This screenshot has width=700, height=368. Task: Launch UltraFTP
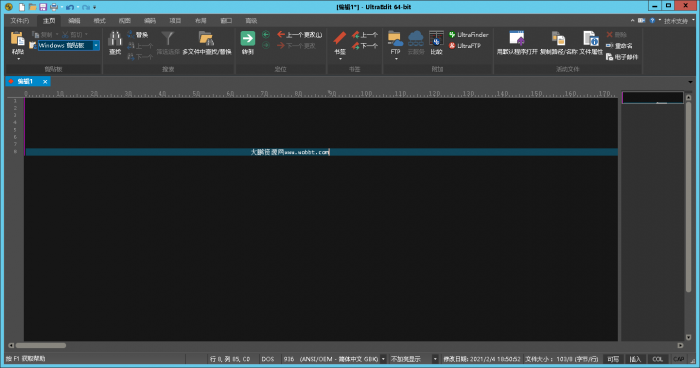coord(465,46)
